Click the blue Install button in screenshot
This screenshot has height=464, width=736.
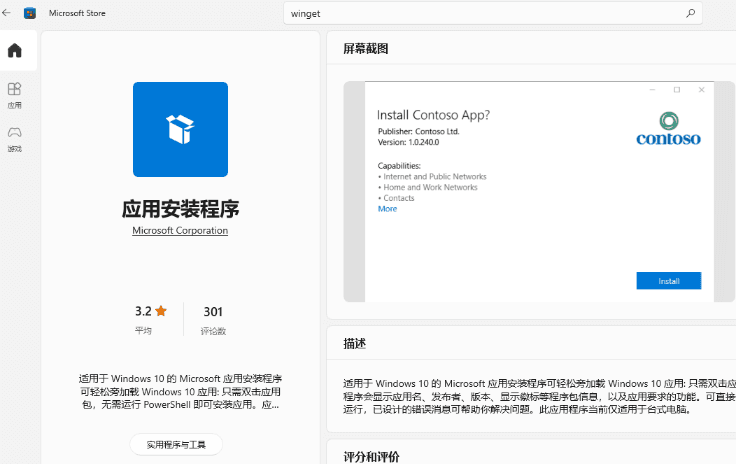click(x=668, y=281)
